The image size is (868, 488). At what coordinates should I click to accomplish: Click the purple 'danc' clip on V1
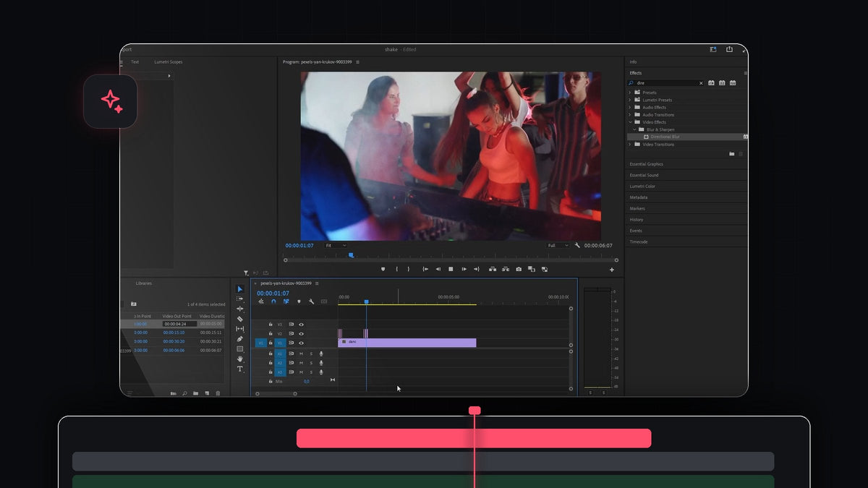click(x=407, y=343)
